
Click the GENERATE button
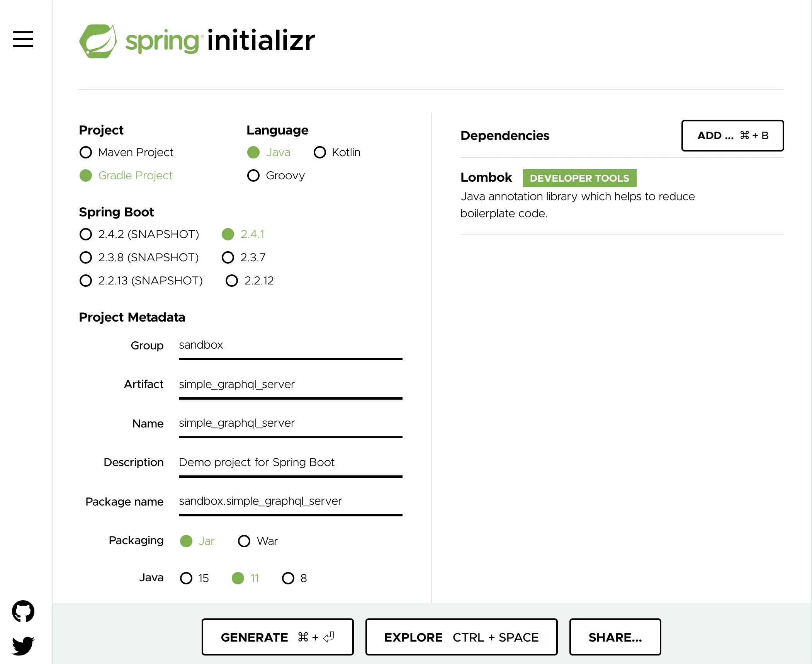coord(277,637)
